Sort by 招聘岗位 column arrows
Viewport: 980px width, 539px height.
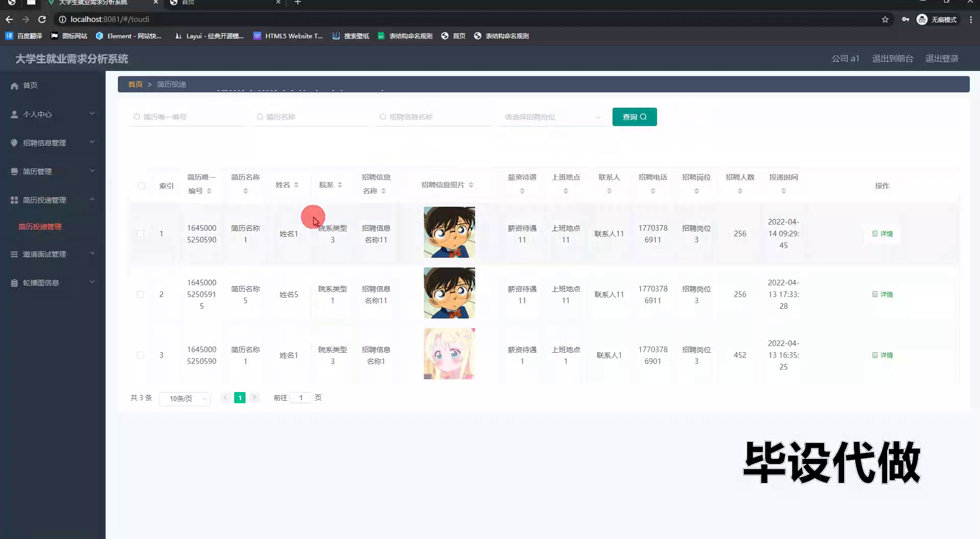(x=697, y=191)
